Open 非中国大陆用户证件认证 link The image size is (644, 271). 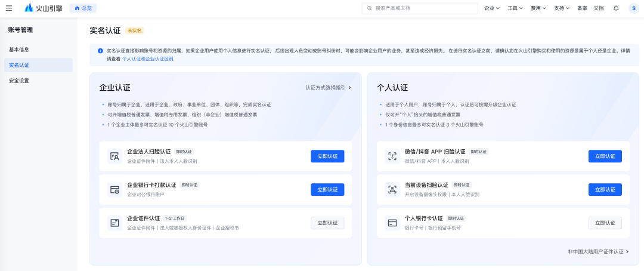point(599,251)
